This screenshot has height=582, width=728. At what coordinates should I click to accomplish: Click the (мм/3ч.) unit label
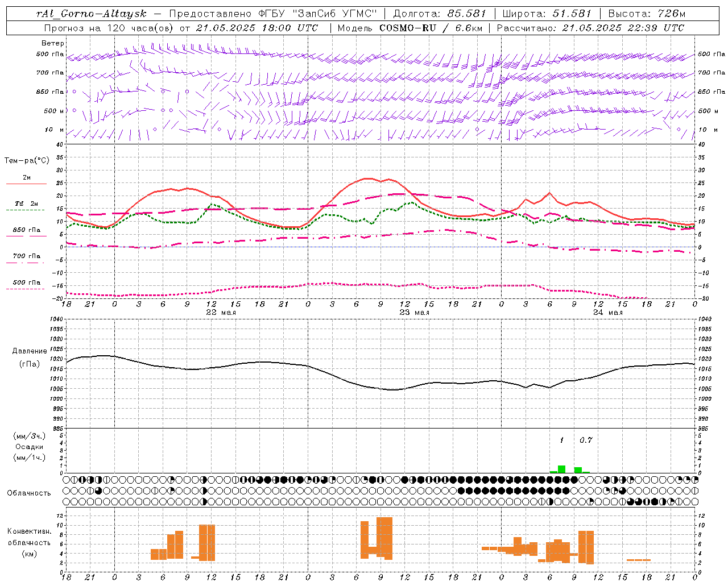30,436
